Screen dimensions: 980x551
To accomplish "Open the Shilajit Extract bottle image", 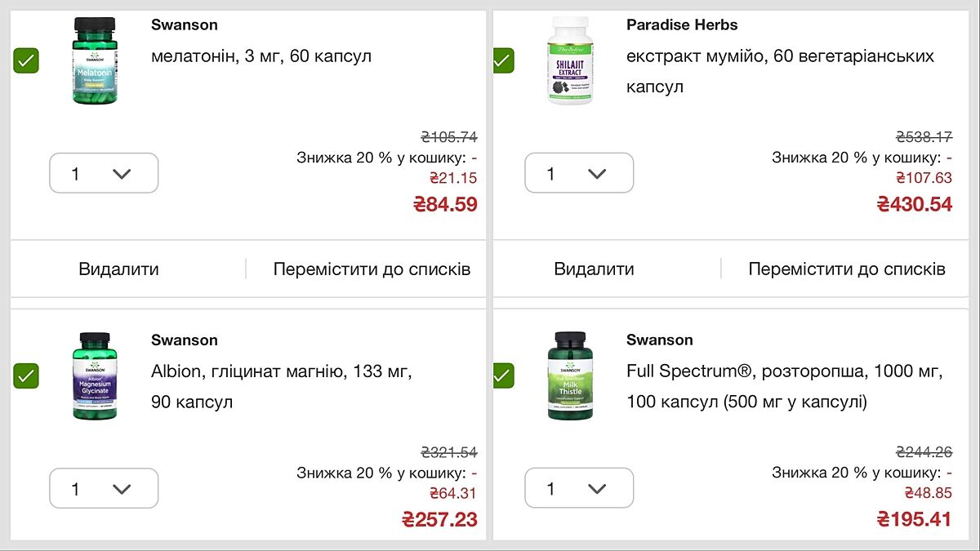I will coord(569,61).
